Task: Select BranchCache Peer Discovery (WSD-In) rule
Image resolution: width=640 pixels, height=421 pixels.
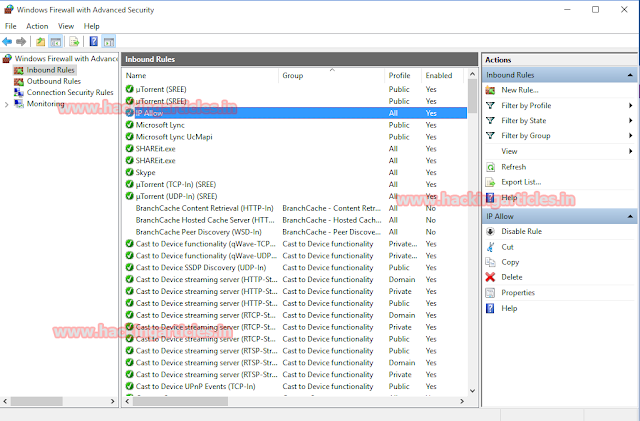Action: 296,232
